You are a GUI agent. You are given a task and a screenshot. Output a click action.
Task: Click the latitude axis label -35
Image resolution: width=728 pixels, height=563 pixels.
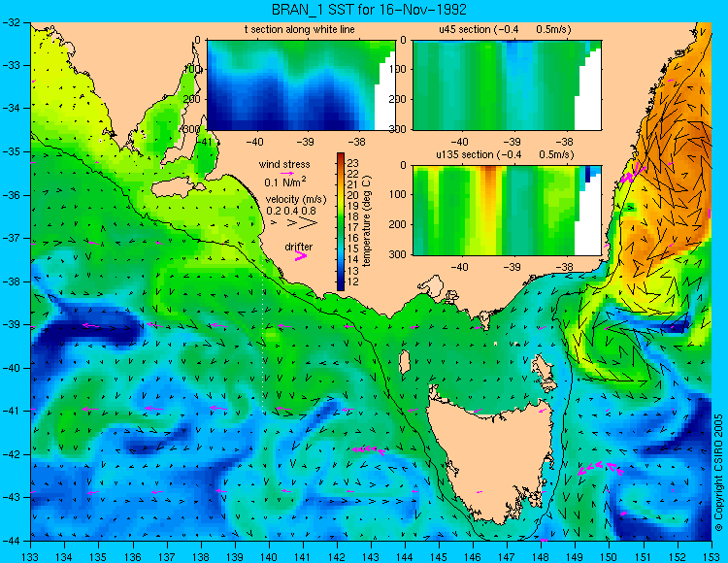tap(13, 151)
